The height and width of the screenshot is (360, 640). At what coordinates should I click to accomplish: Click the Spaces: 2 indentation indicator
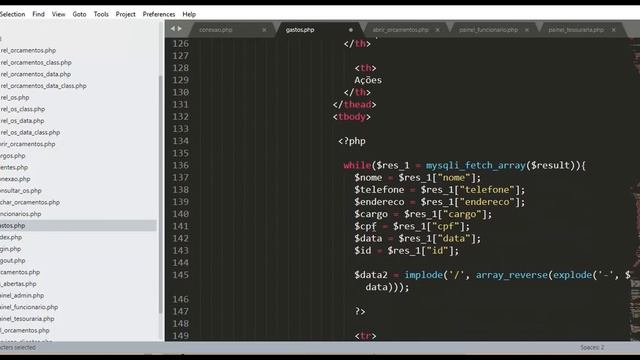coord(592,347)
